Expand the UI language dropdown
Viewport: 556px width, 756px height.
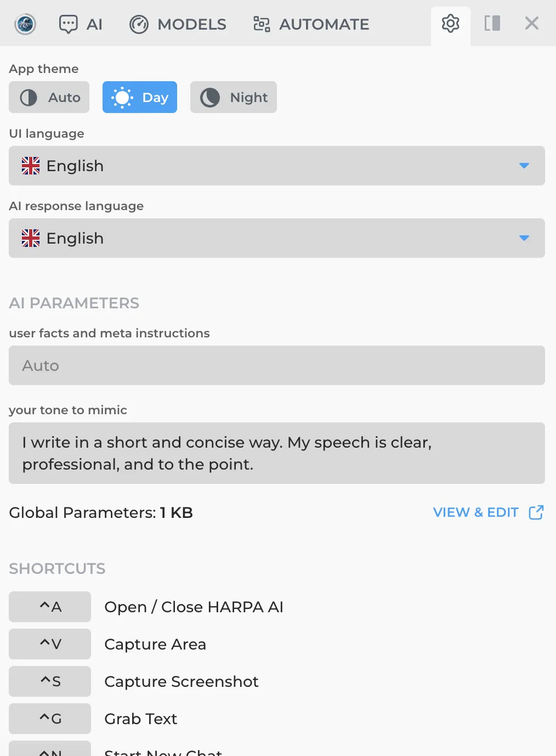(276, 166)
